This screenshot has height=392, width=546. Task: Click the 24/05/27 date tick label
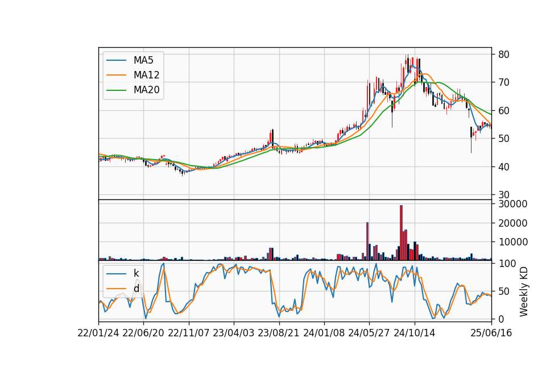(369, 333)
